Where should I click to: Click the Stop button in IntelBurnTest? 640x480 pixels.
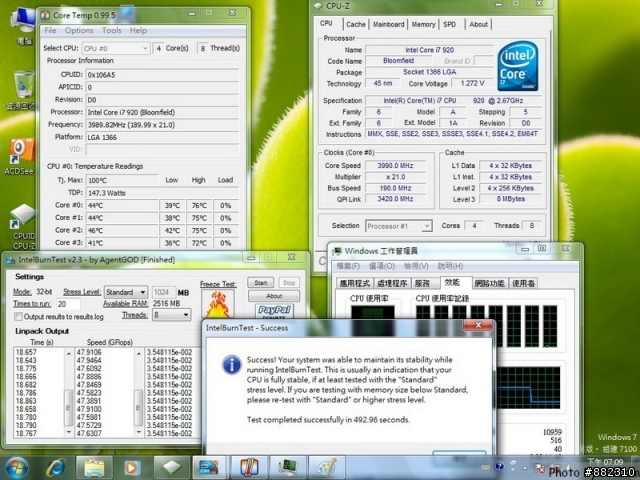coord(289,283)
